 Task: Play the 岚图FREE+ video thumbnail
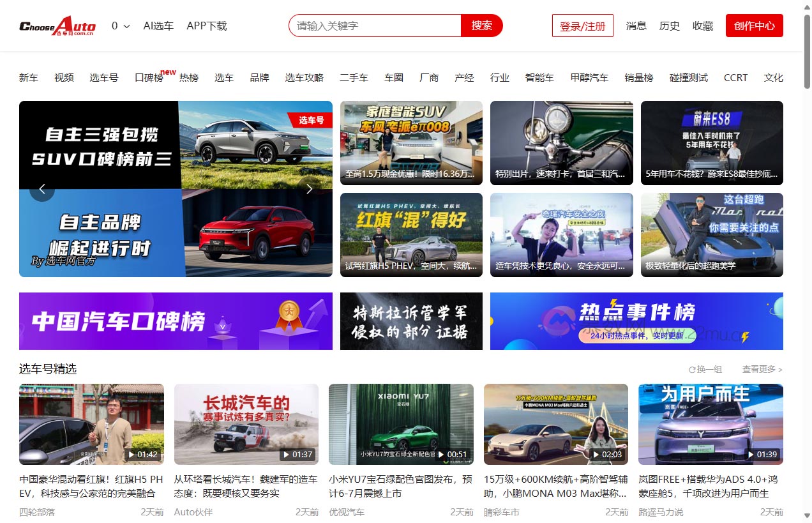click(x=710, y=424)
